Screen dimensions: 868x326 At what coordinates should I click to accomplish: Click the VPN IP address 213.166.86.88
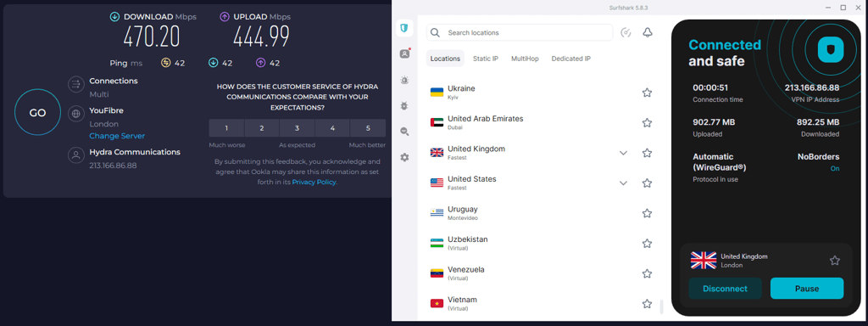[x=811, y=87]
